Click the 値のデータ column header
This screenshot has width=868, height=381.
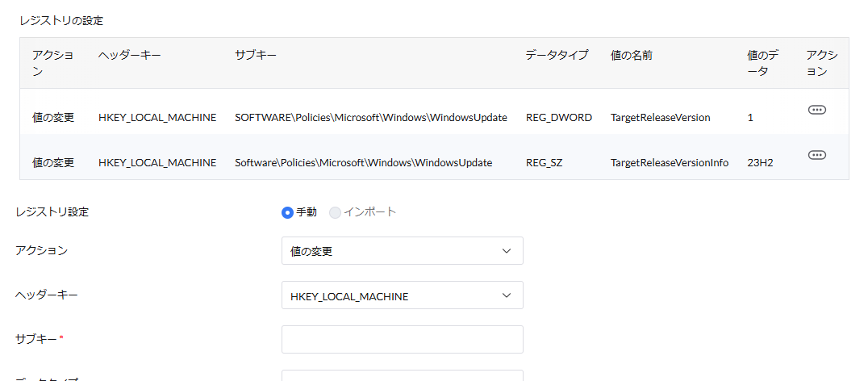point(763,63)
